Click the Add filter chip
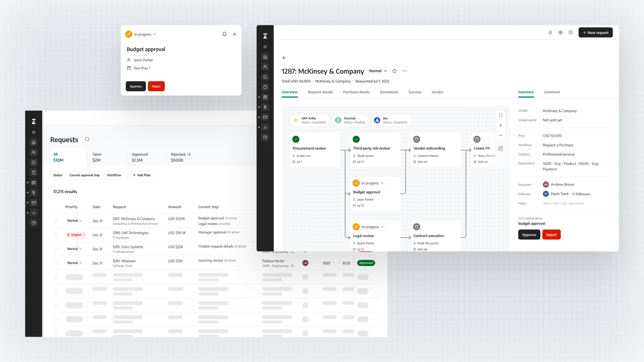Viewport: 644px width, 362px height. pyautogui.click(x=142, y=175)
